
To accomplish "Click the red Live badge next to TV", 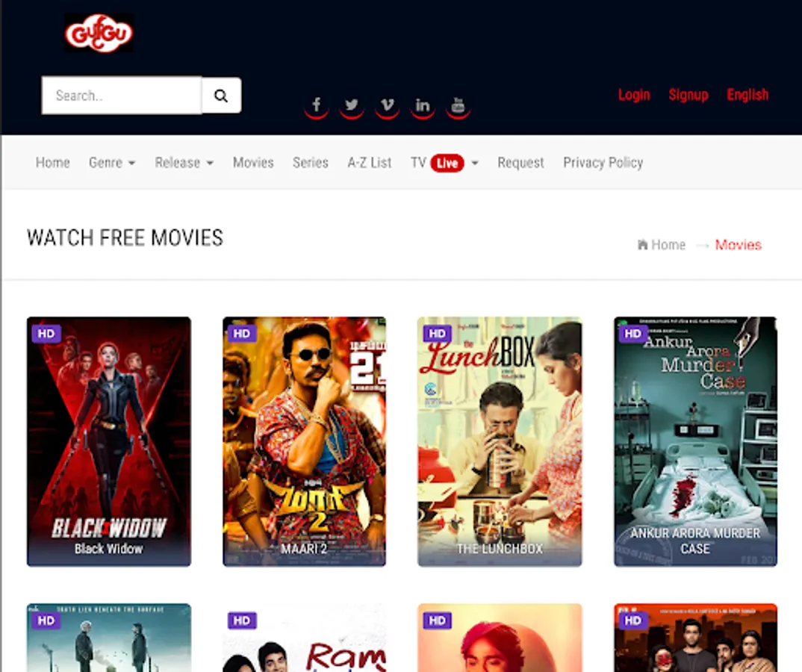I will (x=447, y=163).
